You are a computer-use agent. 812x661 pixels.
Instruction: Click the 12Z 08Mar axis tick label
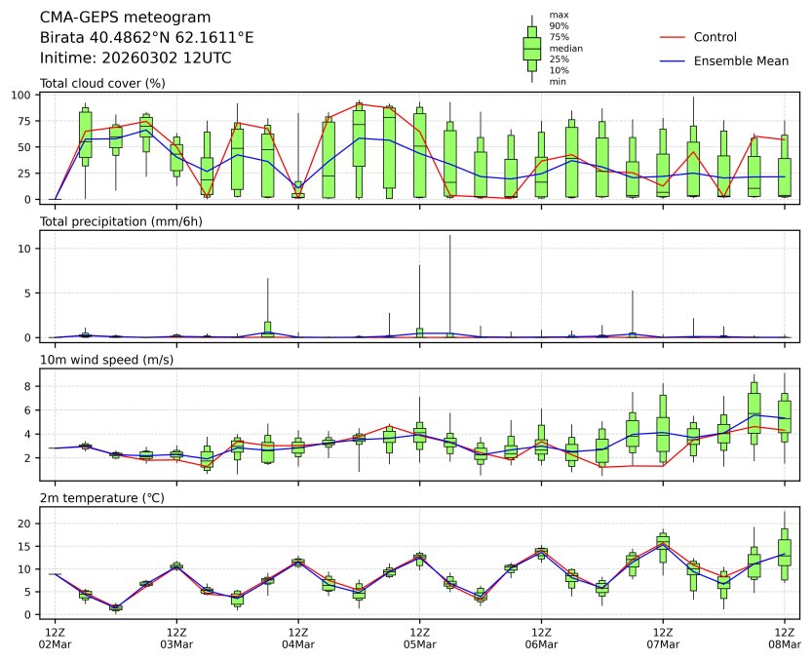(x=785, y=639)
